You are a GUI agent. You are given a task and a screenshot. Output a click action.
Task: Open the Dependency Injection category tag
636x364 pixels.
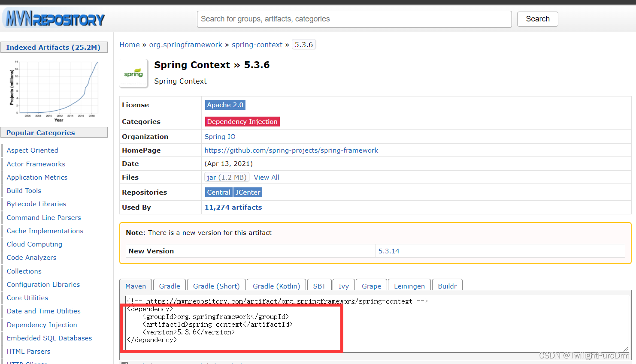click(x=242, y=122)
